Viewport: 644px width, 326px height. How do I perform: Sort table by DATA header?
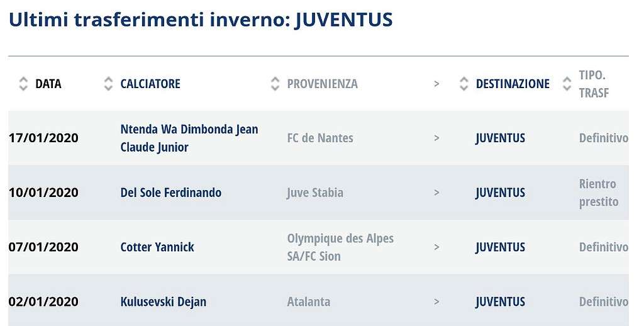[48, 84]
